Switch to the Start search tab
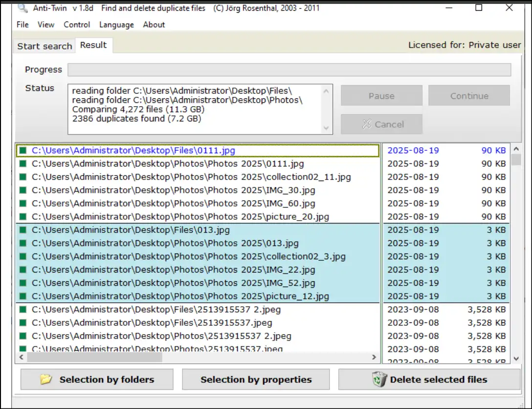The width and height of the screenshot is (532, 409). coord(44,45)
